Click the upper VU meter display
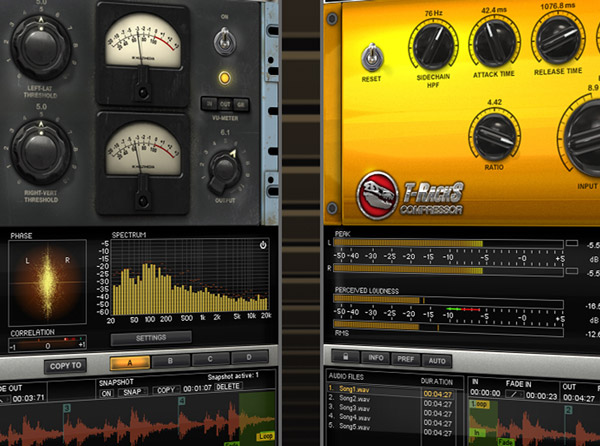 pyautogui.click(x=143, y=40)
